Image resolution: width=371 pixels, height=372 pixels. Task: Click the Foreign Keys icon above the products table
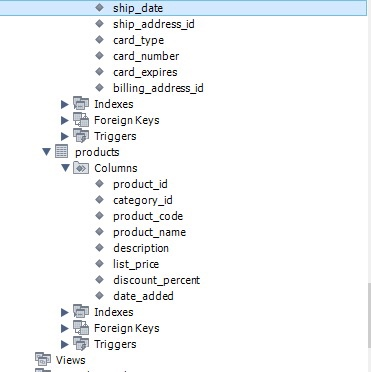coord(81,120)
